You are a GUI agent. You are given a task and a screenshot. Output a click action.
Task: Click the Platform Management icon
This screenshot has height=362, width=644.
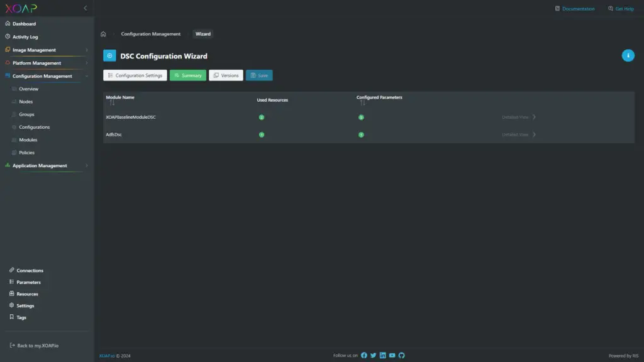pos(8,63)
